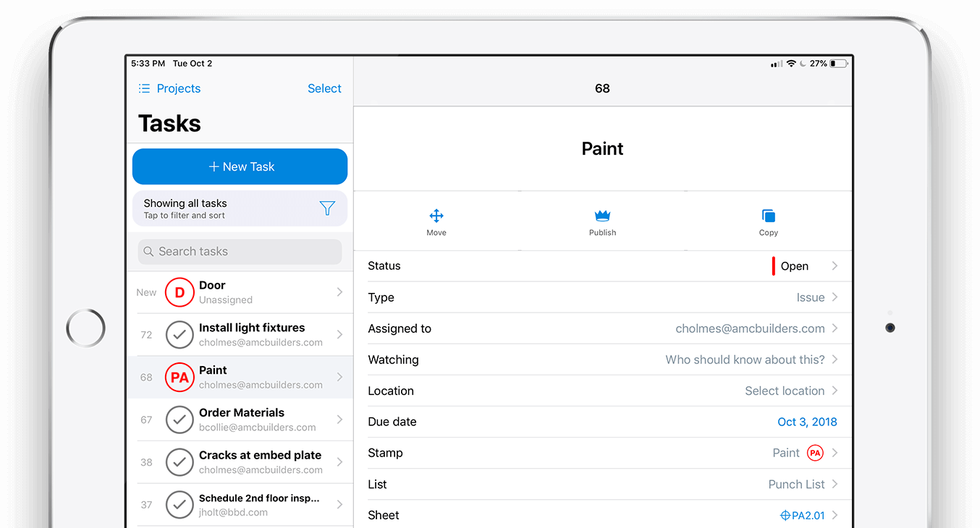This screenshot has height=528, width=980.
Task: Tap the PA stamp badge in Stamp field
Action: coord(815,453)
